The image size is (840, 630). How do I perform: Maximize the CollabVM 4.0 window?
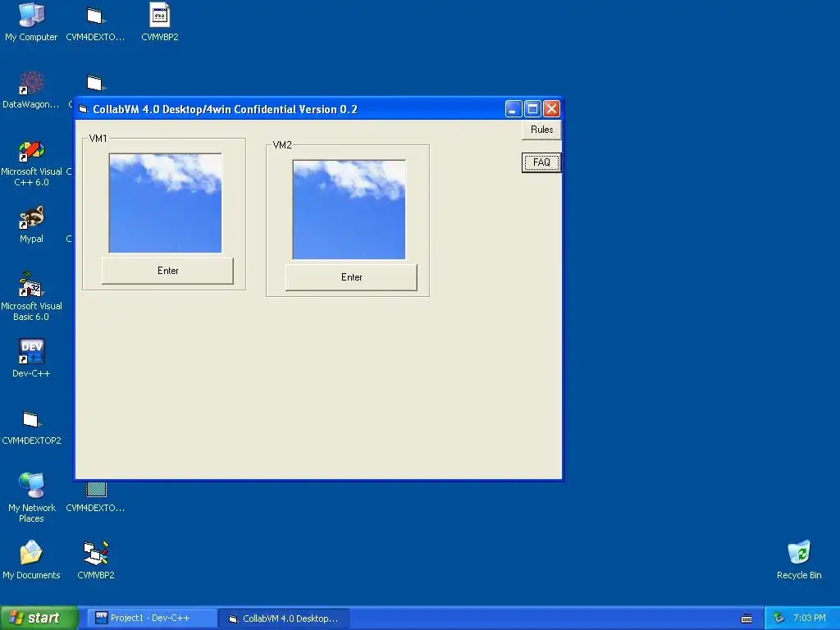[x=532, y=109]
